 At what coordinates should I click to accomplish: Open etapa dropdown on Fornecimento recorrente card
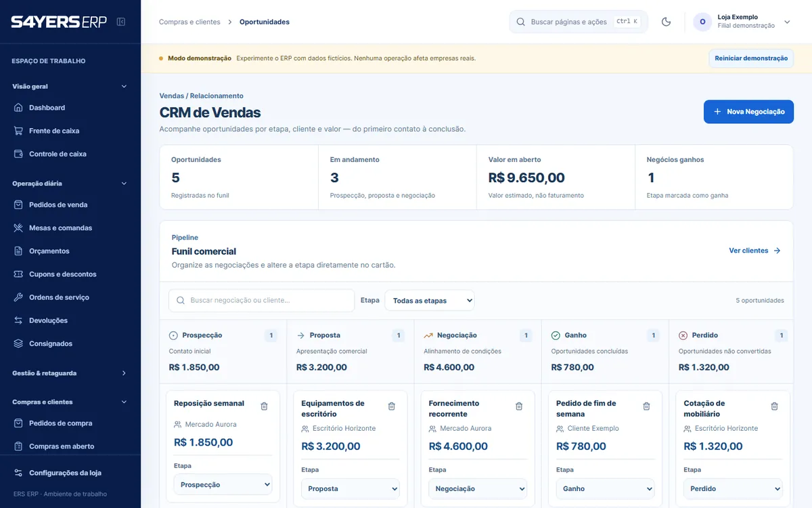click(x=478, y=488)
